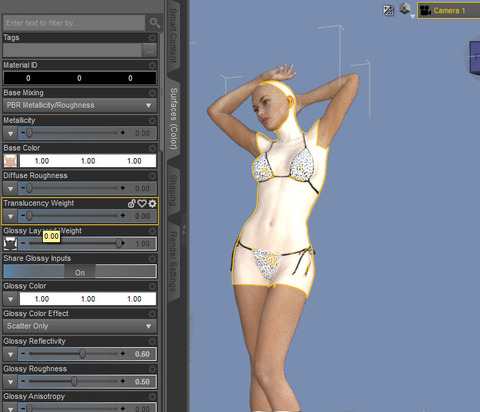The width and height of the screenshot is (480, 412).
Task: Click the Metallicity slider minus icon
Action: 23,133
